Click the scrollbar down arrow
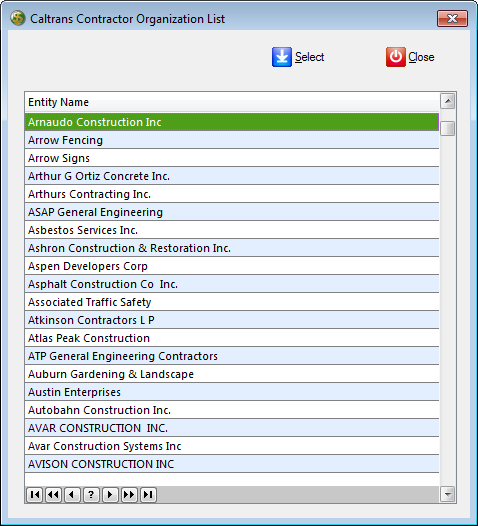The width and height of the screenshot is (478, 526). coord(447,494)
